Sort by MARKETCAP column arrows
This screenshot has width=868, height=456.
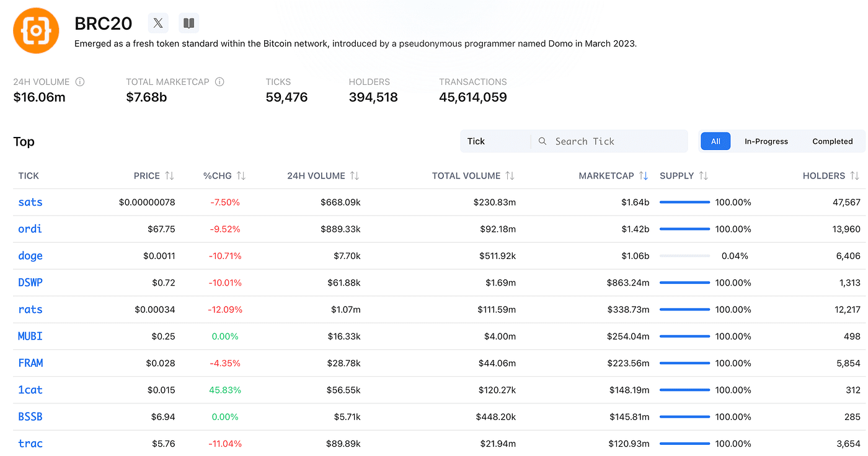click(644, 176)
